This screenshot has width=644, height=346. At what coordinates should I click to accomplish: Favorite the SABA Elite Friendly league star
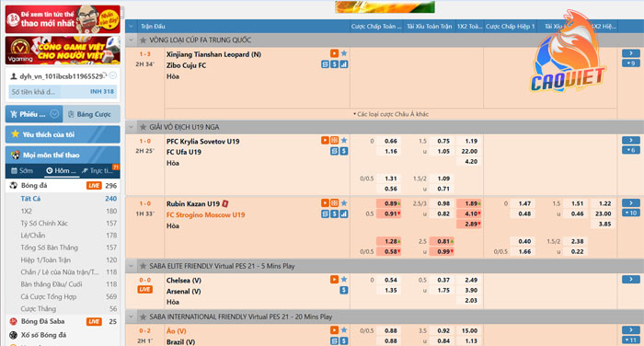pyautogui.click(x=143, y=266)
